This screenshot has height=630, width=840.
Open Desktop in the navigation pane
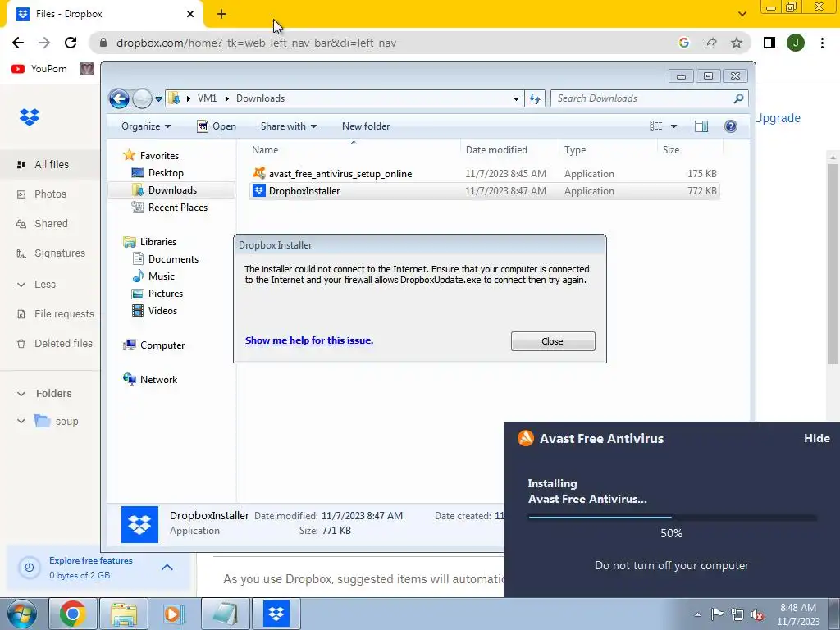[166, 173]
